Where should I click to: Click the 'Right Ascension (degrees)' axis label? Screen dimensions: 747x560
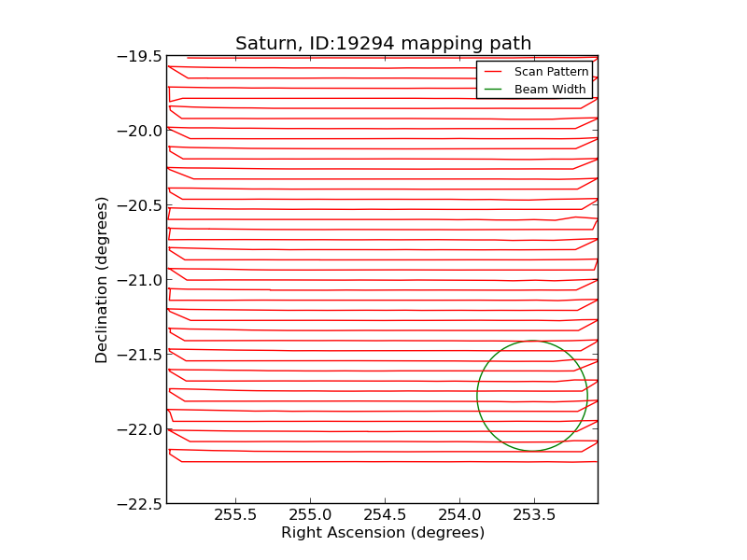(383, 532)
